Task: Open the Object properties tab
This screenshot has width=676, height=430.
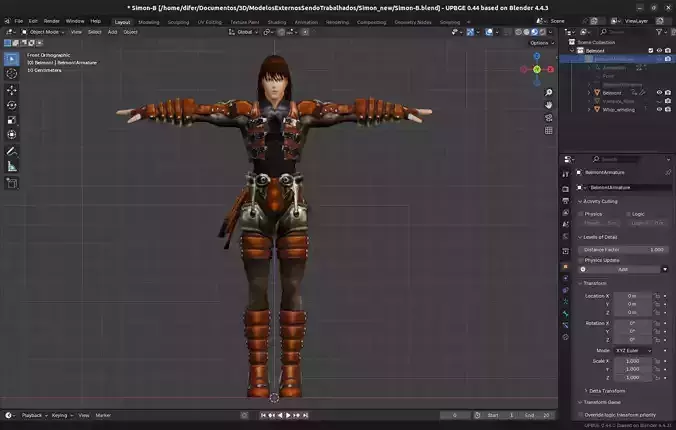Action: click(566, 267)
